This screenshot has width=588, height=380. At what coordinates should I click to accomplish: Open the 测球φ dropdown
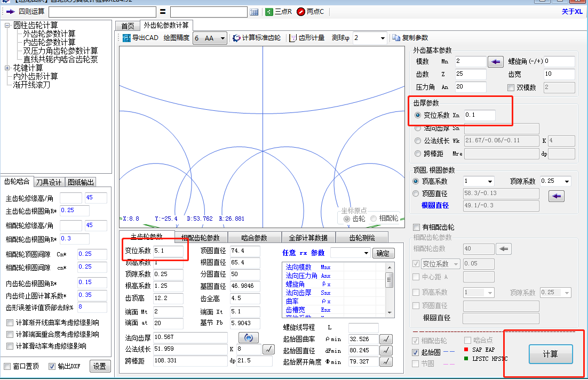click(x=383, y=38)
